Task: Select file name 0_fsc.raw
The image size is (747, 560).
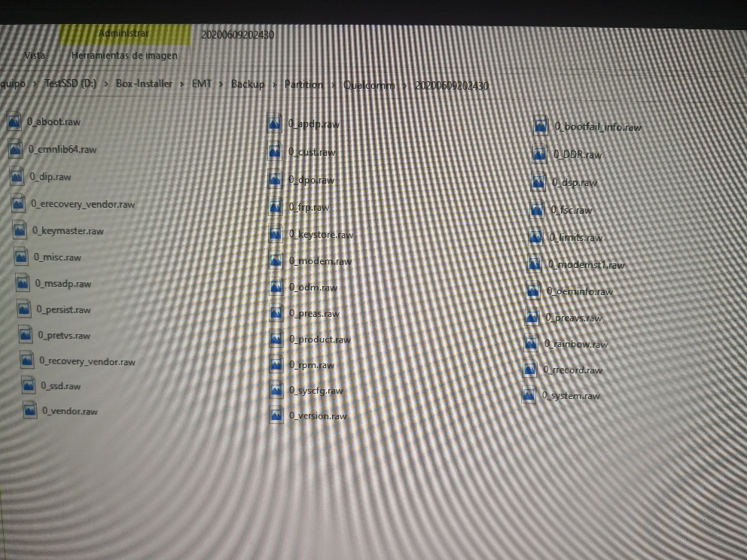Action: [x=572, y=210]
